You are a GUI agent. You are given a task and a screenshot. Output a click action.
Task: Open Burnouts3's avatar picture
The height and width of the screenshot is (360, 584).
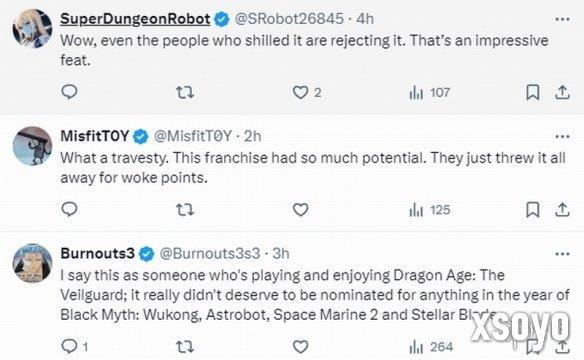32,263
